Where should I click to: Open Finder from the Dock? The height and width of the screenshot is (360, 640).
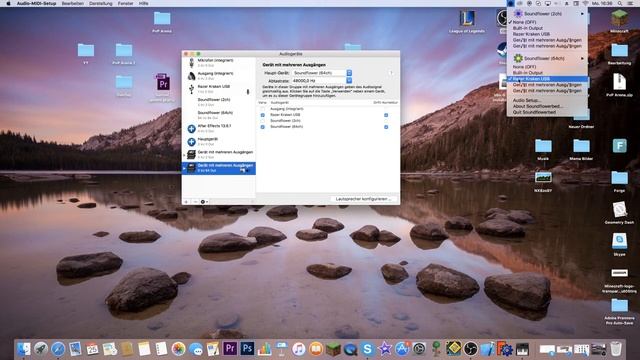23,349
